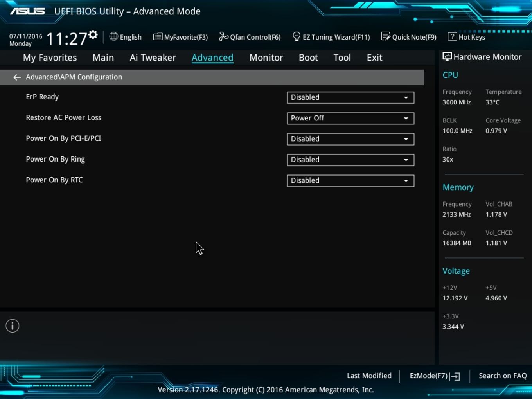This screenshot has height=399, width=532.
Task: Click the Power On By PCI-E/PCI label
Action: [x=63, y=138]
